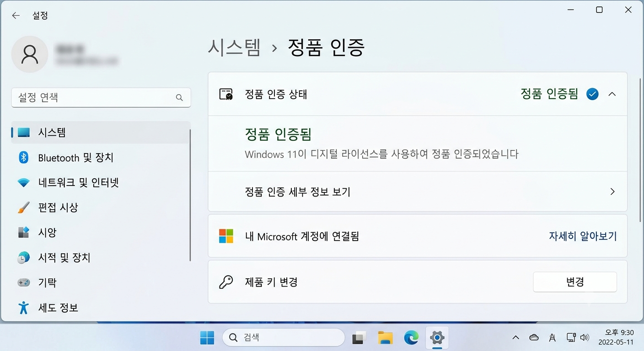
Task: Click the taskbar 검색 search box
Action: (284, 338)
